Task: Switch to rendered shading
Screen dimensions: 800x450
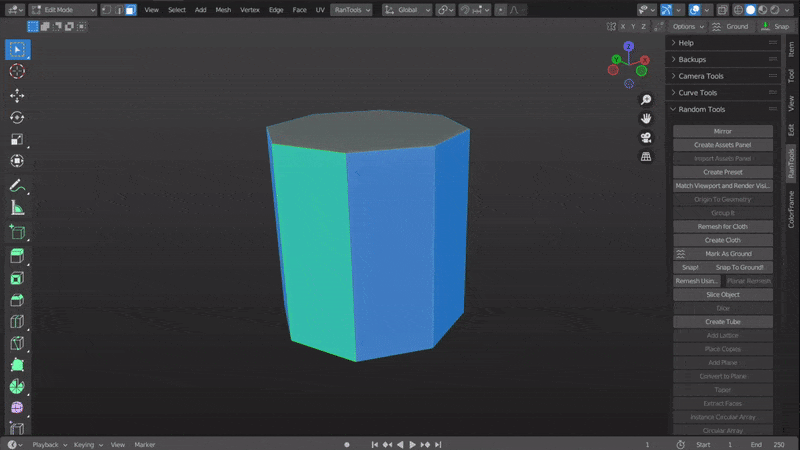Action: click(x=775, y=10)
